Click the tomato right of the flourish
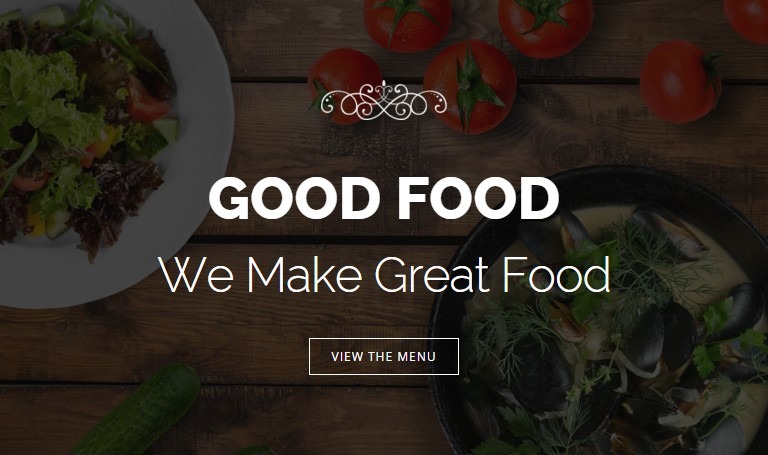 470,87
